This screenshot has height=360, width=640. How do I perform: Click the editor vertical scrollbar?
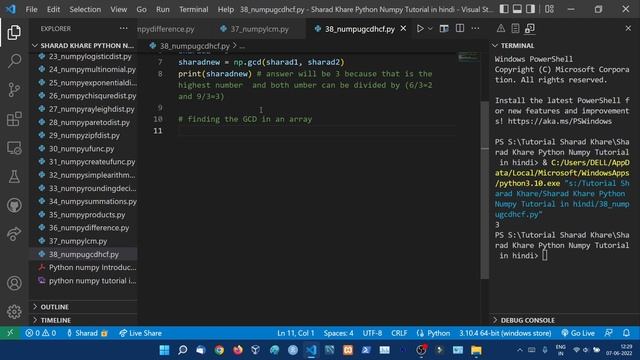point(484,189)
